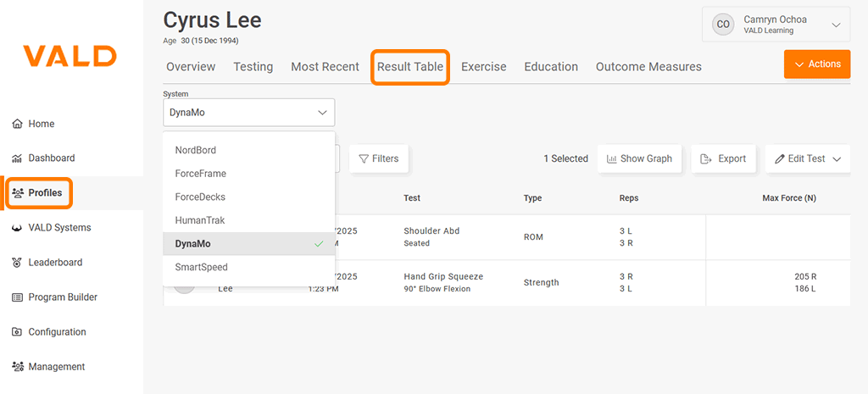Click the Export arrow icon
Image resolution: width=868 pixels, height=394 pixels.
click(706, 158)
